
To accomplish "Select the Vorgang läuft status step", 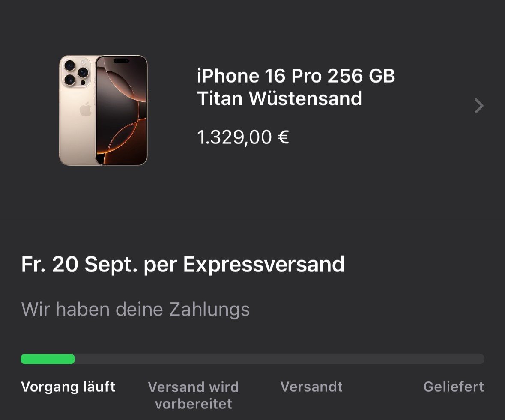I will (x=68, y=387).
